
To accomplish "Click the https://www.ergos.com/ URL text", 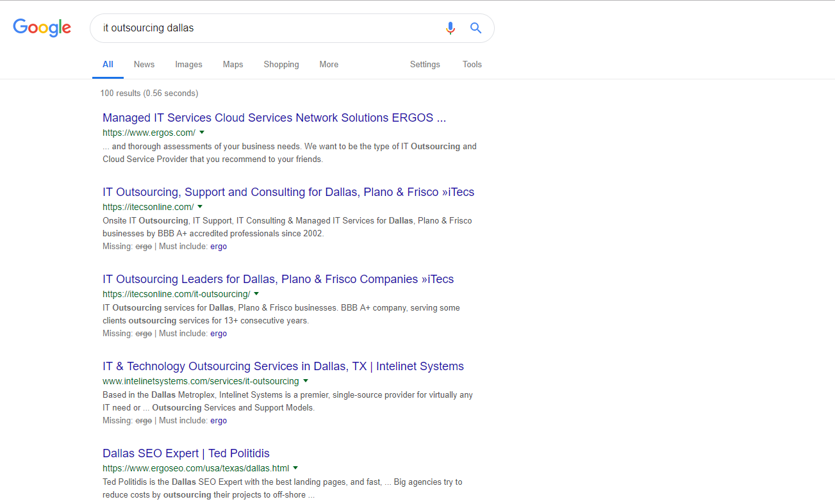I will 149,133.
